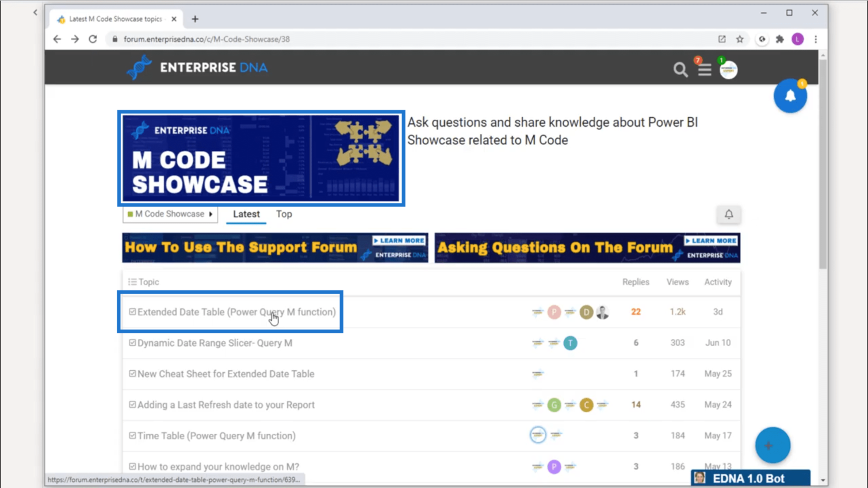The width and height of the screenshot is (868, 488).
Task: Switch to the Top tab
Action: point(284,214)
